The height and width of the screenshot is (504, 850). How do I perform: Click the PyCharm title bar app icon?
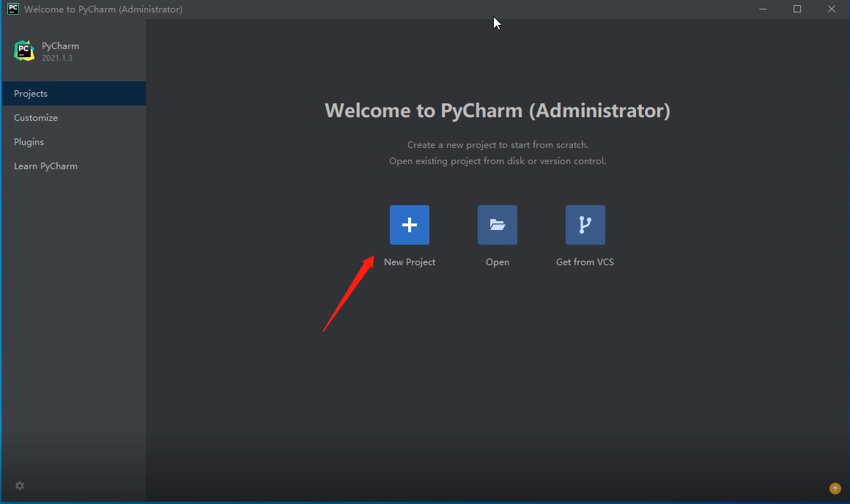pyautogui.click(x=13, y=9)
